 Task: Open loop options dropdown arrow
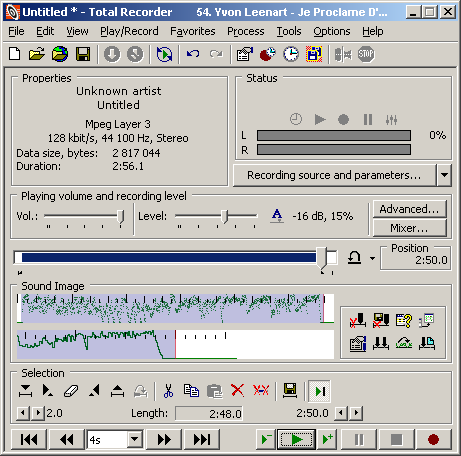coord(372,258)
